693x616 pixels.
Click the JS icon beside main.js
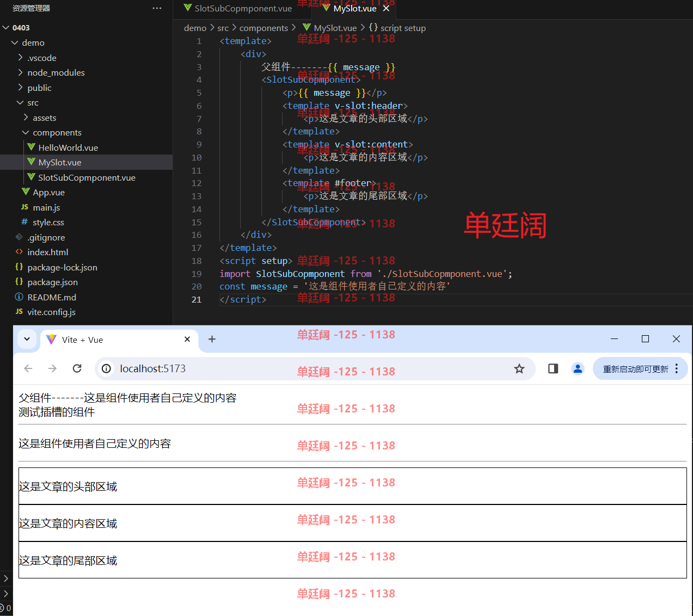tap(24, 207)
